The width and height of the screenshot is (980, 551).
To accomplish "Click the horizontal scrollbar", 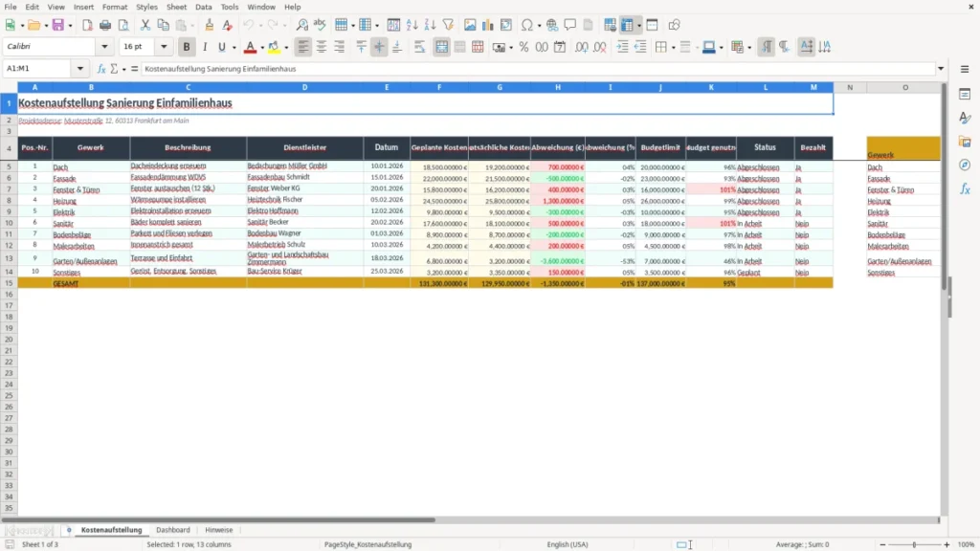I will pos(219,519).
